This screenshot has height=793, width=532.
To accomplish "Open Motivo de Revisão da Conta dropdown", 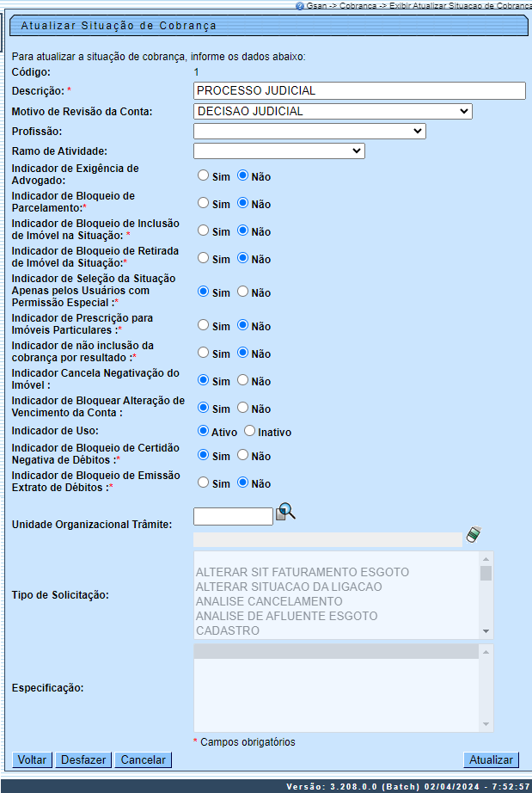I will pos(333,111).
